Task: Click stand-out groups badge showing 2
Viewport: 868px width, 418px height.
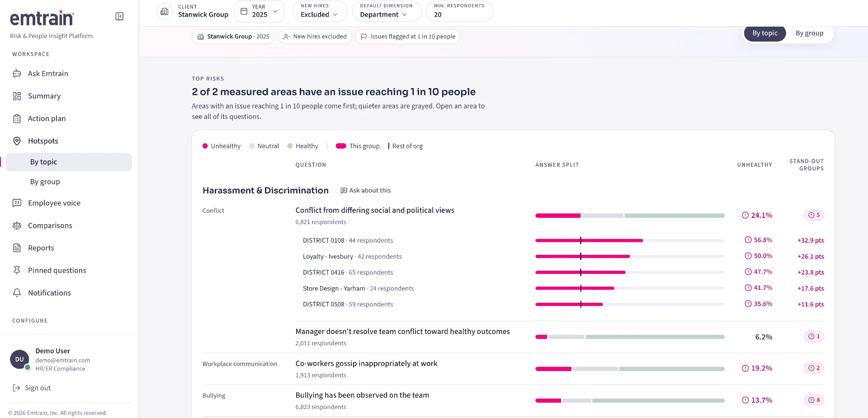Action: (814, 368)
